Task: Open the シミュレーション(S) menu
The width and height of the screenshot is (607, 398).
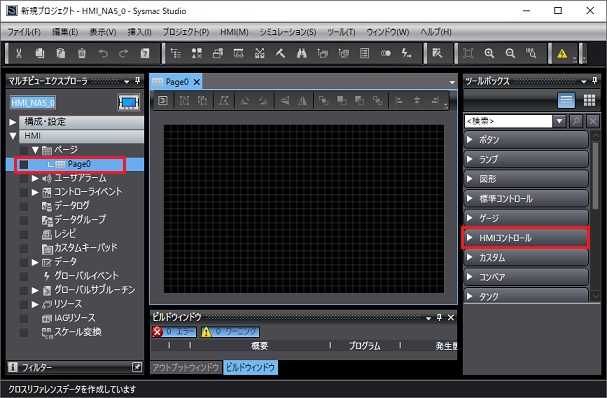Action: tap(288, 32)
